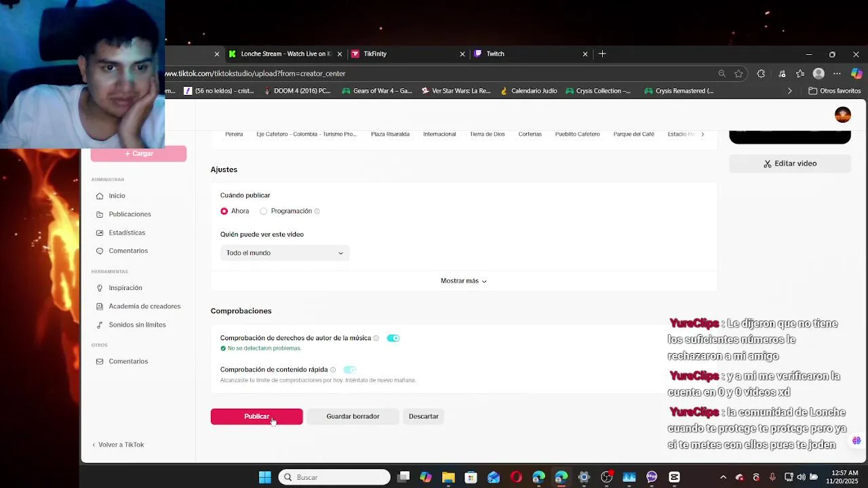Image resolution: width=868 pixels, height=488 pixels.
Task: Select the Pereira location suggestion
Action: click(x=234, y=134)
